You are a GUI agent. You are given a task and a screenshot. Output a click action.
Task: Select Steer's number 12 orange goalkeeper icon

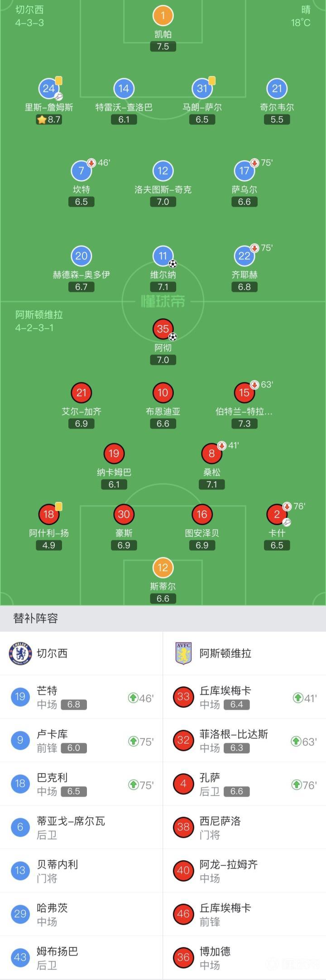point(163,568)
